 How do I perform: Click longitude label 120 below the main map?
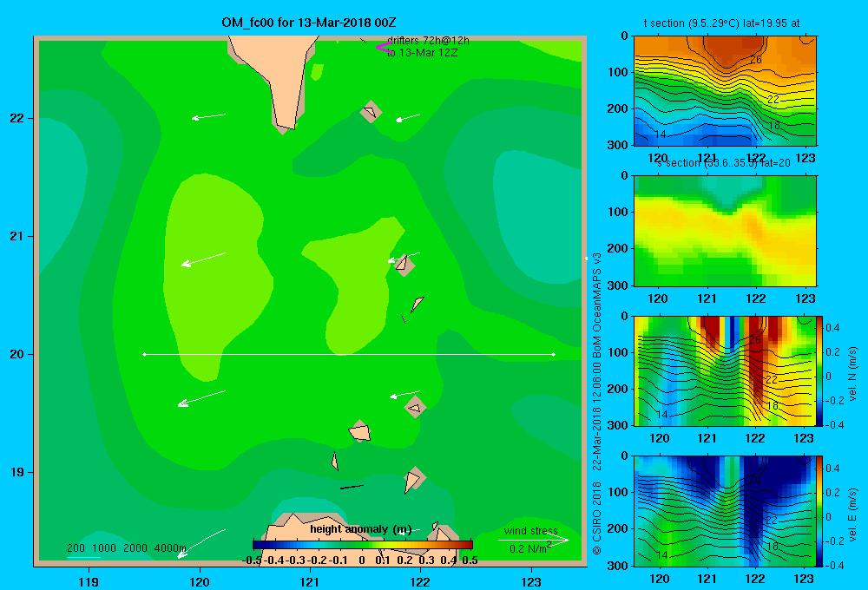pos(200,581)
